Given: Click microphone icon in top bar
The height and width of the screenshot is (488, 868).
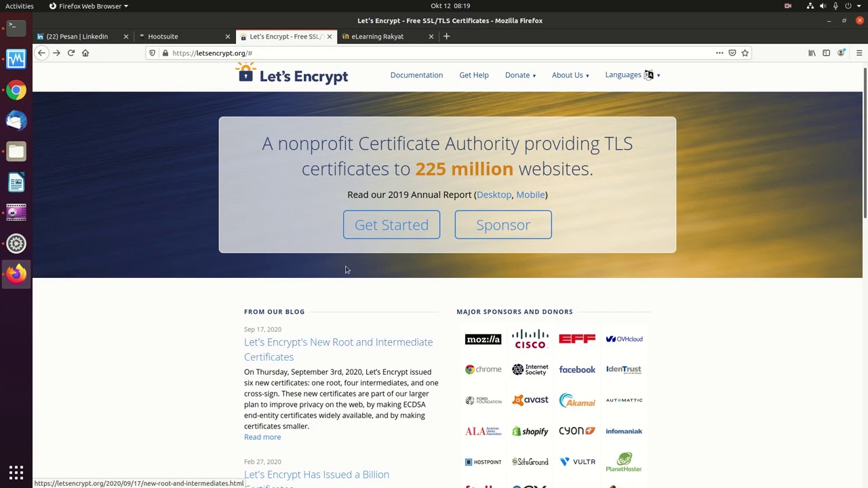Looking at the screenshot, I should click(x=835, y=6).
